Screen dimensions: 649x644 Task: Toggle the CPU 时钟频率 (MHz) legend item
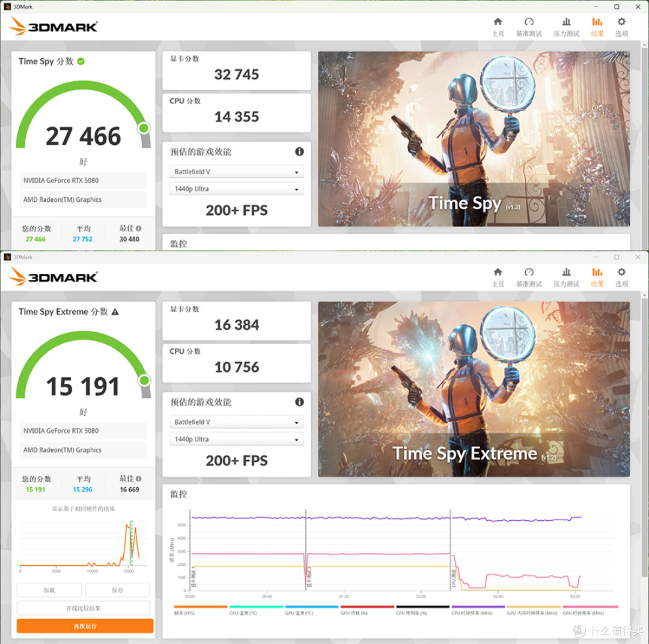point(478,610)
